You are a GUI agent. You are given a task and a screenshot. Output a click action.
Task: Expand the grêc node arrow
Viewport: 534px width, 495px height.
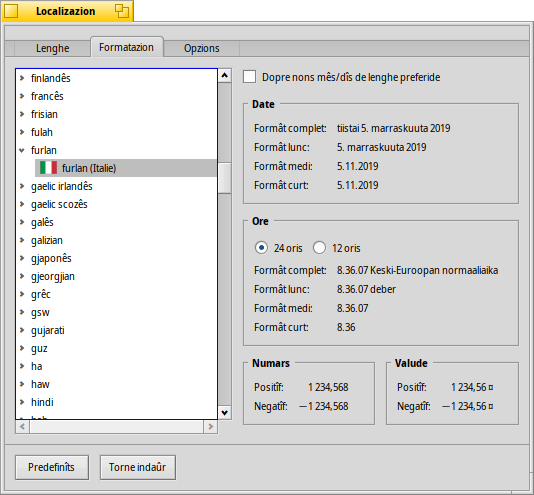tap(22, 294)
